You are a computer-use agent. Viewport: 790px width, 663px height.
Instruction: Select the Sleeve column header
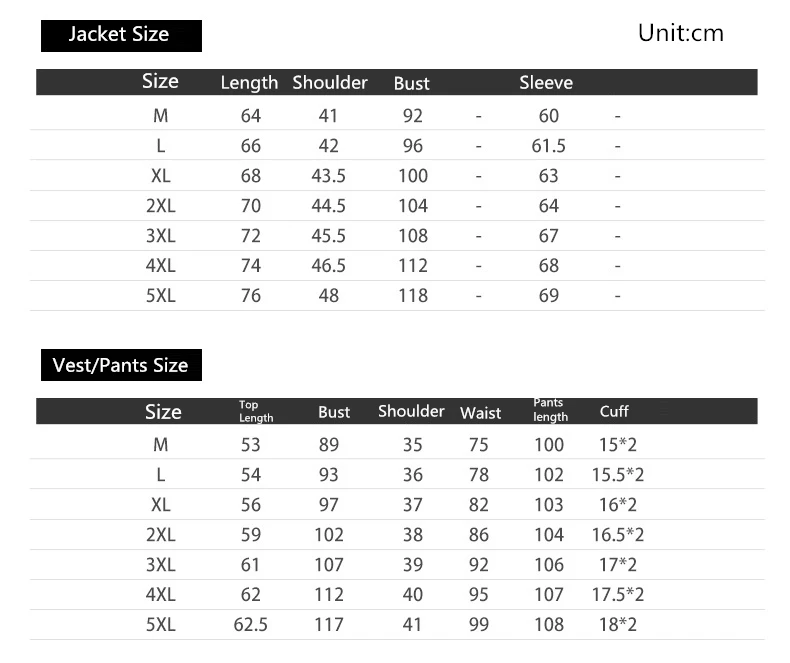click(x=546, y=83)
